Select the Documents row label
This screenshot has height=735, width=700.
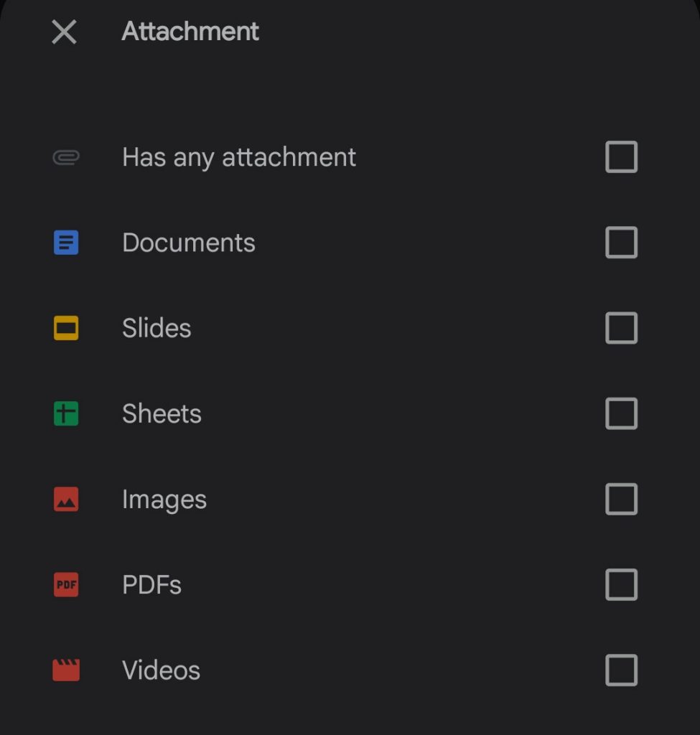[189, 243]
